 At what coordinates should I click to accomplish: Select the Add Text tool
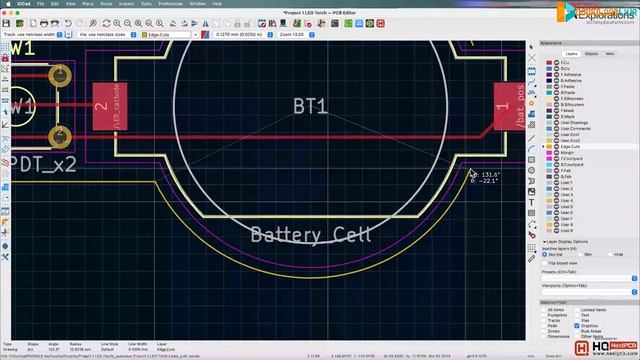(x=531, y=202)
